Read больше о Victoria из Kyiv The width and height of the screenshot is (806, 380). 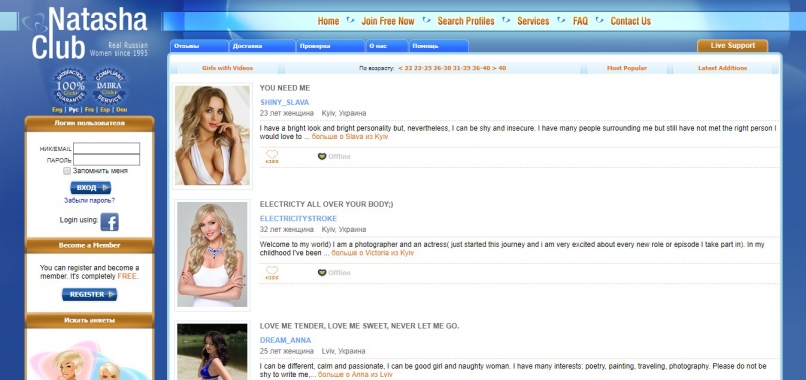point(372,253)
